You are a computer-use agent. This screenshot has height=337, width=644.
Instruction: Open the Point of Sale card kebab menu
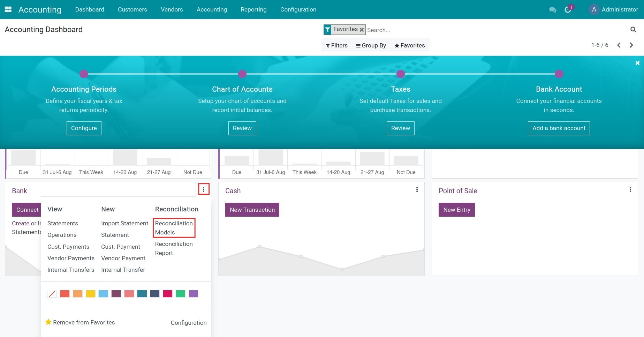630,189
